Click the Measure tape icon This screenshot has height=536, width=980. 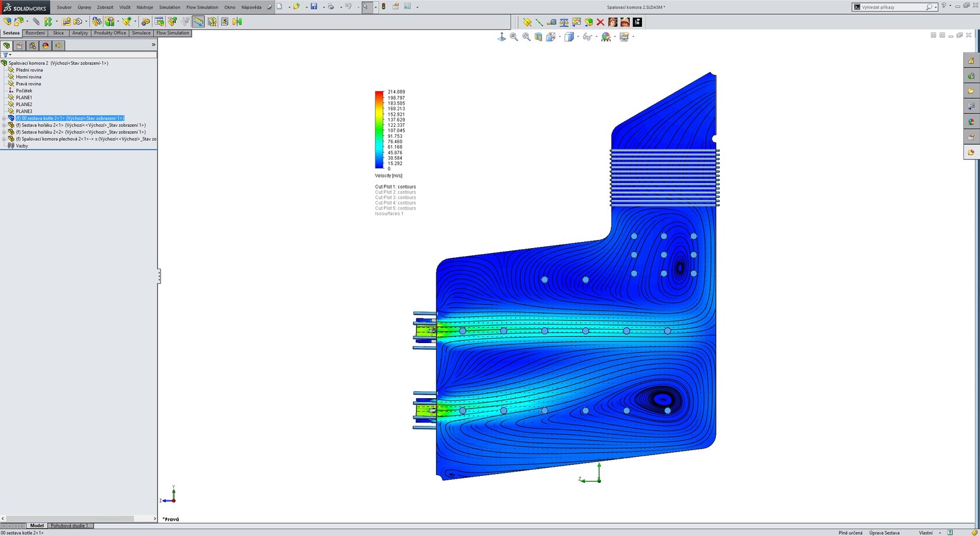(551, 22)
